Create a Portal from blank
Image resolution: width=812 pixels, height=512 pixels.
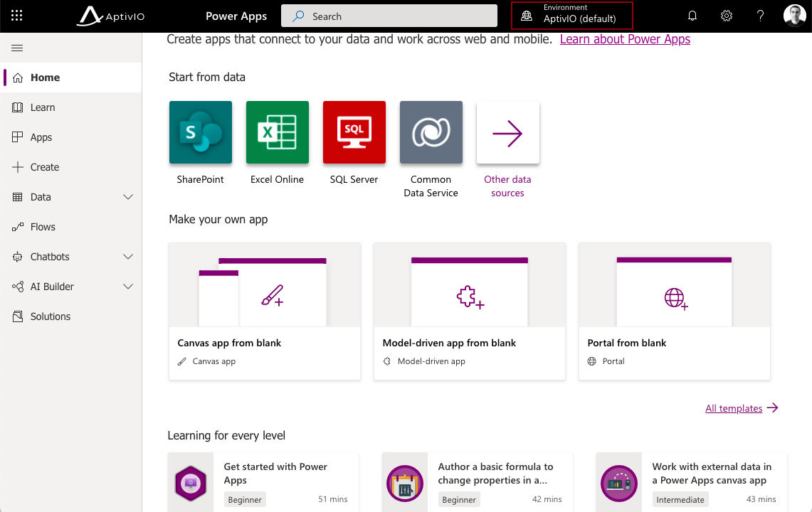(674, 311)
